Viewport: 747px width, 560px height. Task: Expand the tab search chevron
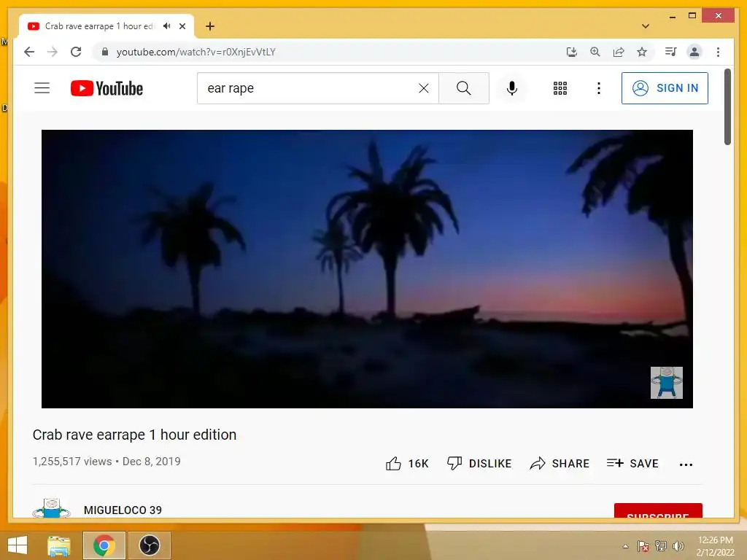(x=645, y=26)
